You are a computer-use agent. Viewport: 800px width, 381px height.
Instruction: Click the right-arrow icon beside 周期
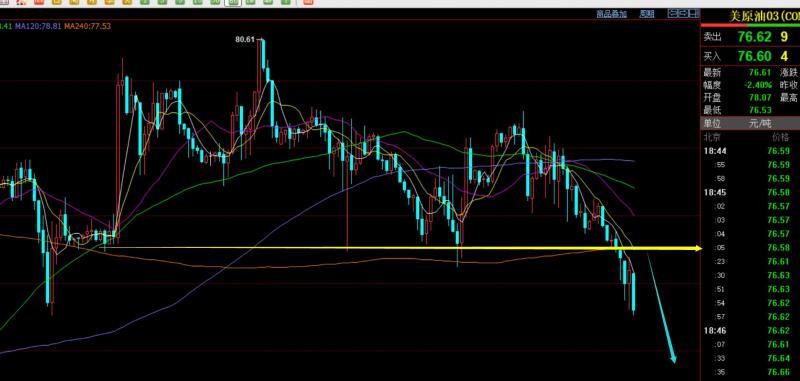pos(682,13)
